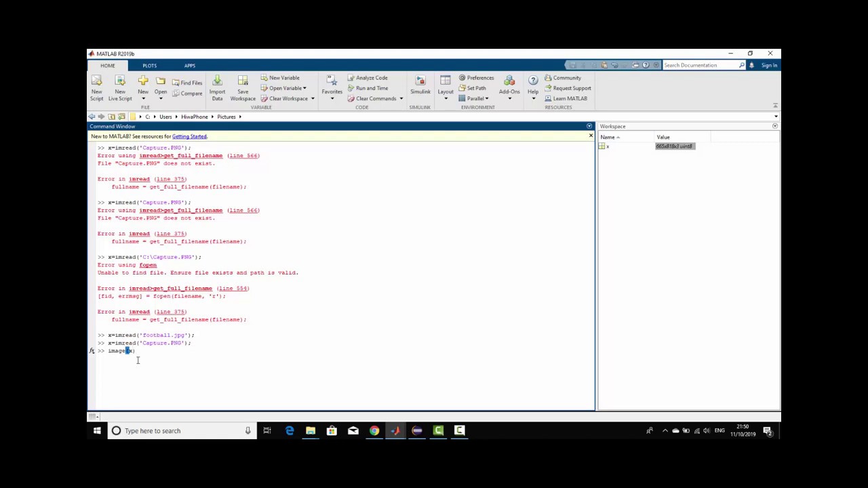Switch to the APPS tab
This screenshot has width=868, height=488.
pyautogui.click(x=190, y=66)
